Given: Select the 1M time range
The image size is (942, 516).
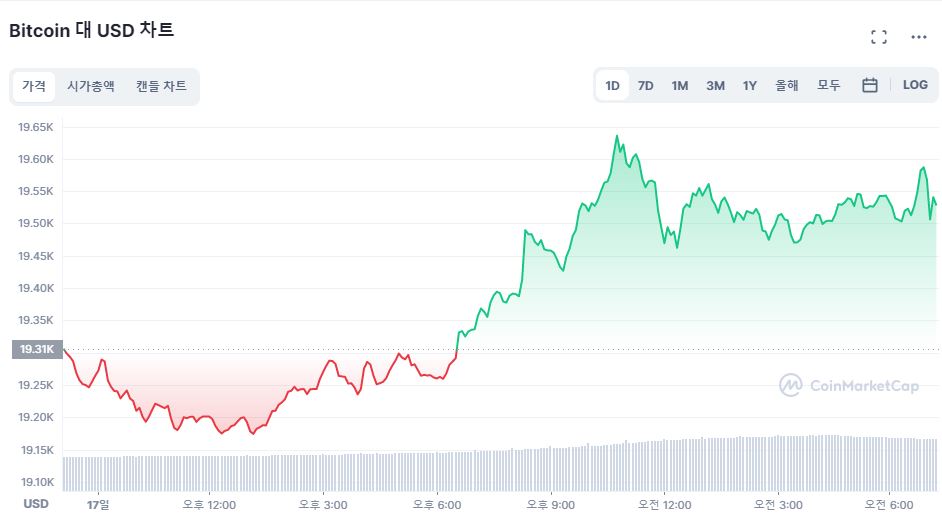Looking at the screenshot, I should [x=680, y=86].
